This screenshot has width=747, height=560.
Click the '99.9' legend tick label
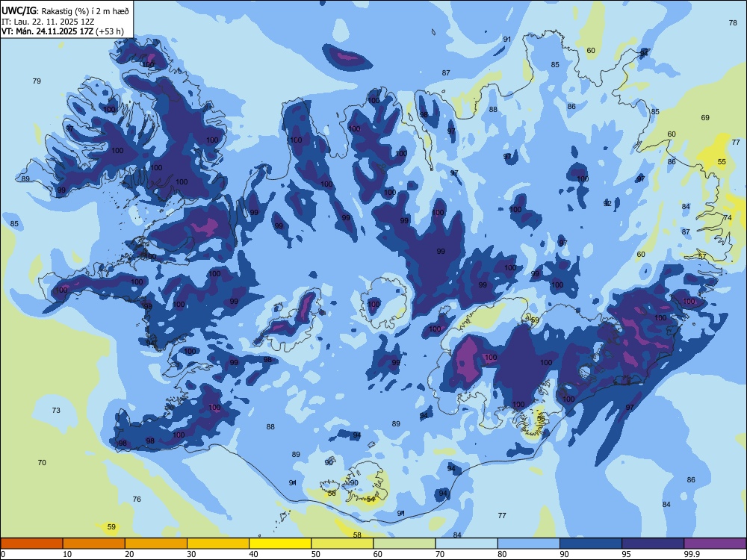(691, 554)
